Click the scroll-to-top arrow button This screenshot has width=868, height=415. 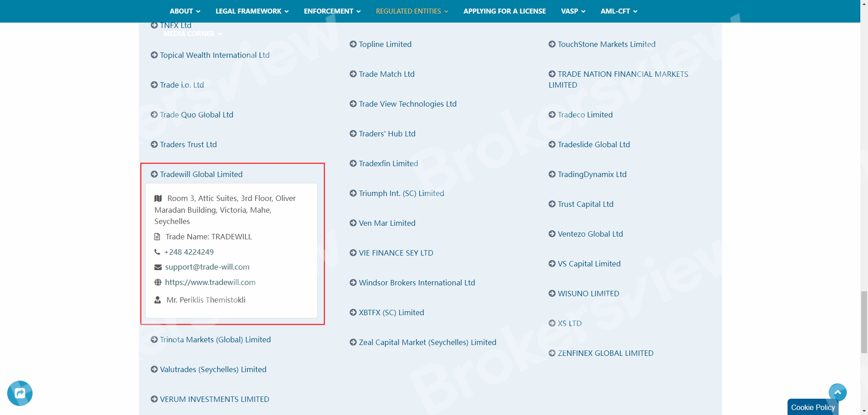[838, 392]
